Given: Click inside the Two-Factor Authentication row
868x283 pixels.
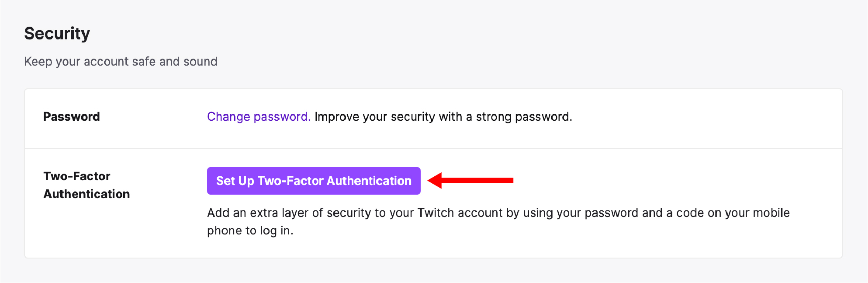Looking at the screenshot, I should coord(432,201).
